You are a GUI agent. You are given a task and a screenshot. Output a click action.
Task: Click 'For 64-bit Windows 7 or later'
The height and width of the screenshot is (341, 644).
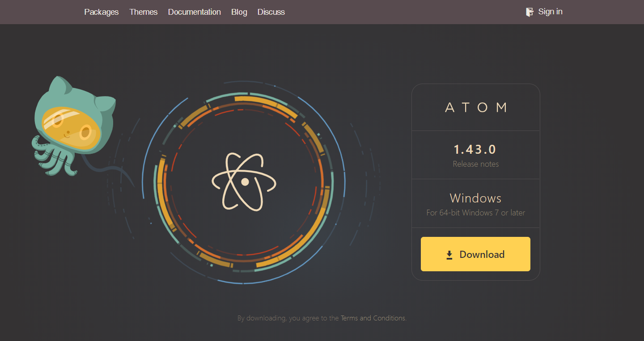(475, 213)
